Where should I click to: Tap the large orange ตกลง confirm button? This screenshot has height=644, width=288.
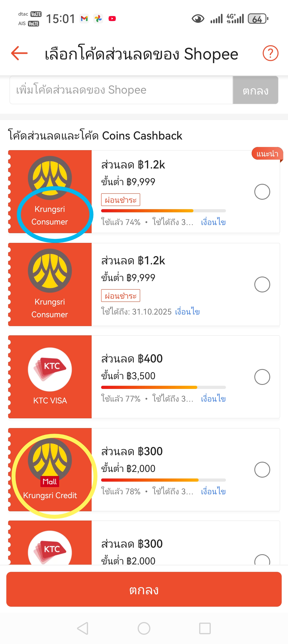click(144, 589)
